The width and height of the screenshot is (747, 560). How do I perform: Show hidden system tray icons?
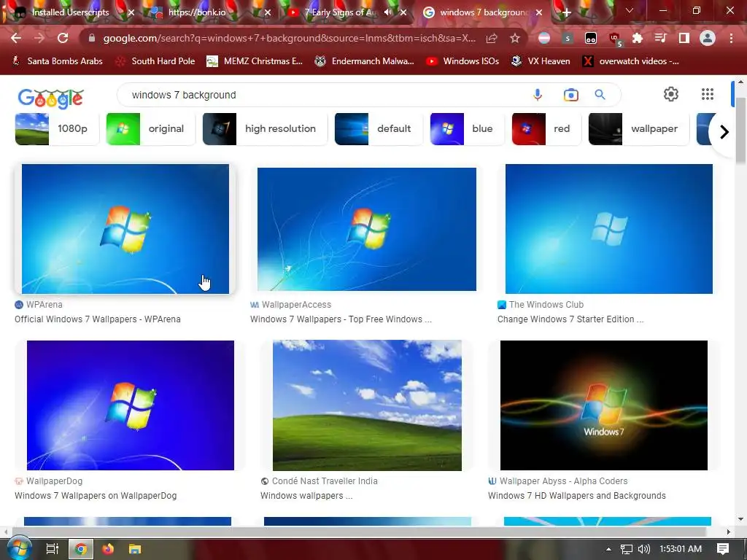pos(608,549)
